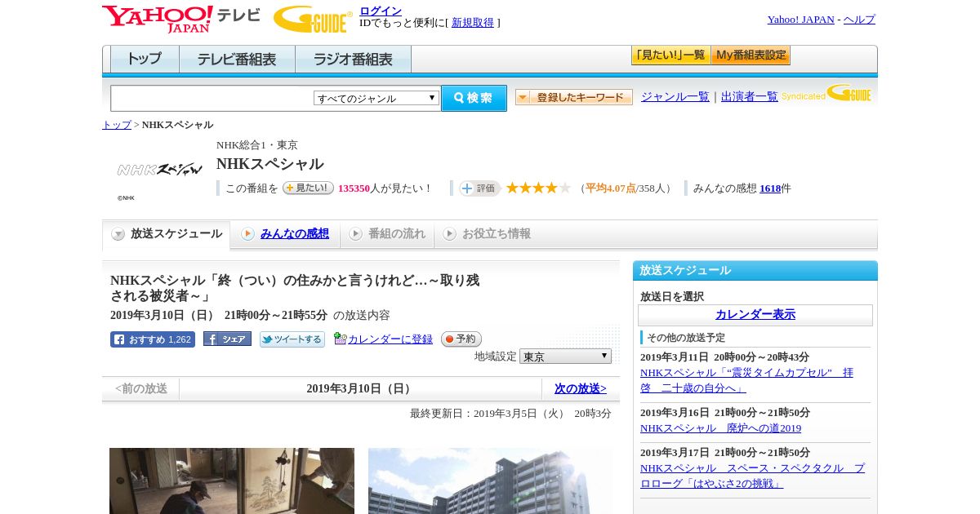
Task: Open カレンダー表示 link
Action: [x=755, y=315]
